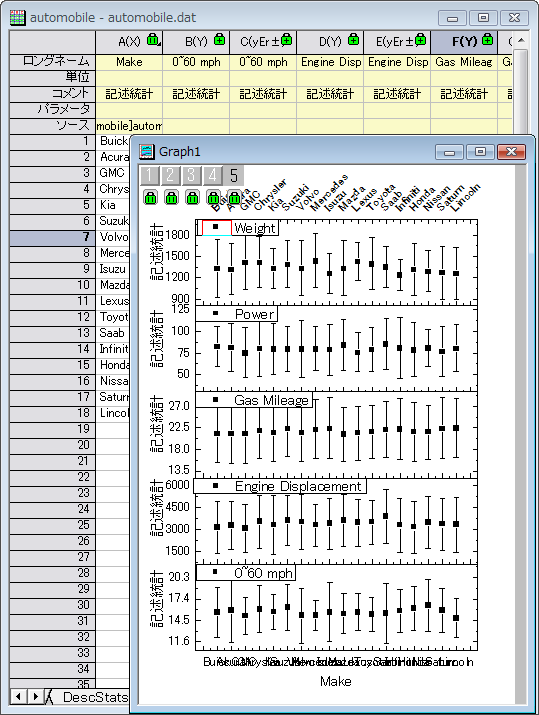Viewport: 539px width, 715px height.
Task: Click the Saab cell in row 13
Action: [x=113, y=333]
